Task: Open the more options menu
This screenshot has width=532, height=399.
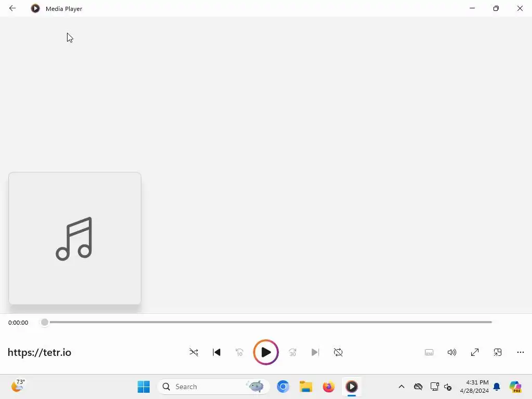Action: 521,352
